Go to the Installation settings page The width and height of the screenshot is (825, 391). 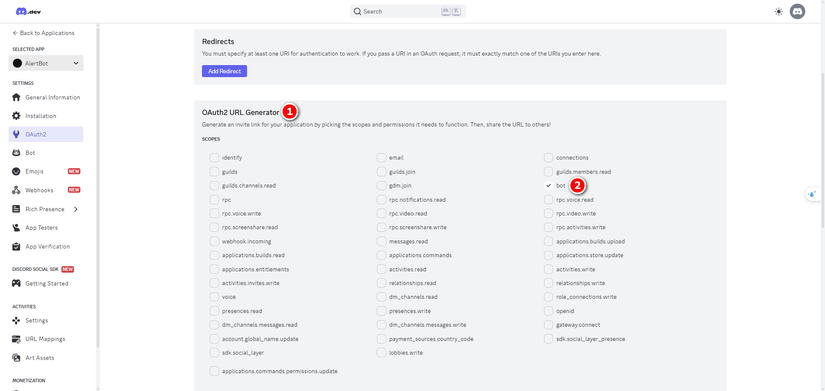tap(46, 116)
